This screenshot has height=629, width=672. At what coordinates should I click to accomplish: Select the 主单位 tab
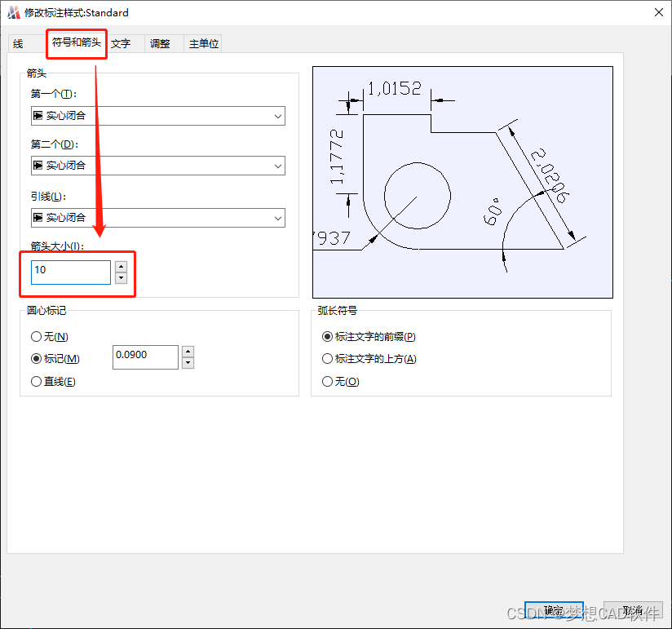point(204,44)
